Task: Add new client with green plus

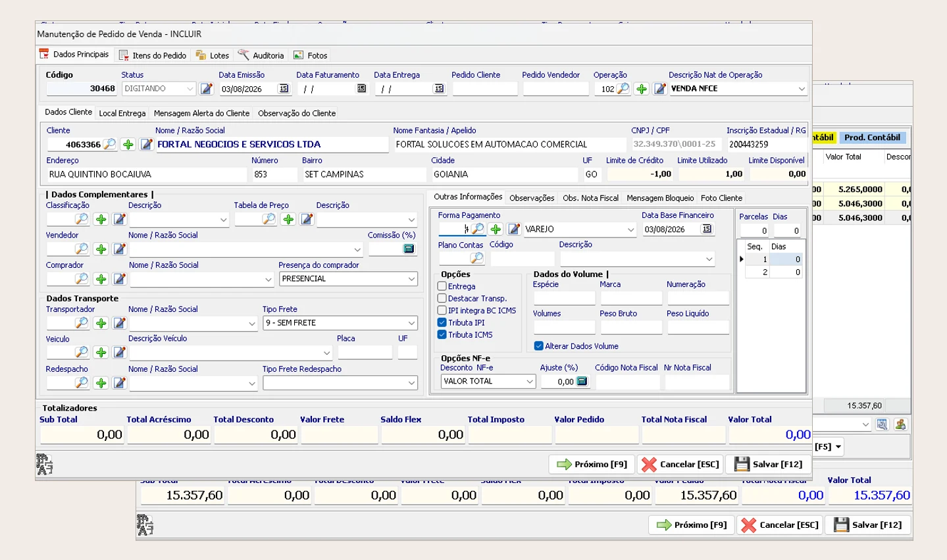Action: click(x=128, y=144)
